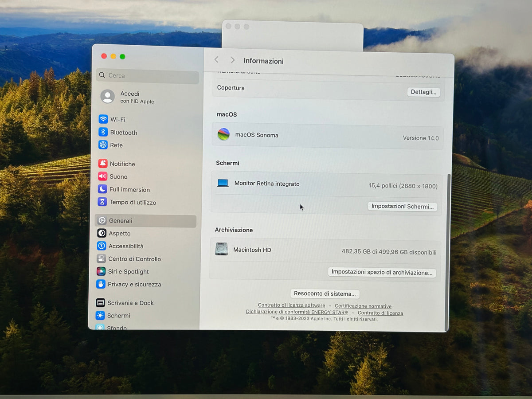Click the macOS Sonoma logo icon
Image resolution: width=532 pixels, height=399 pixels.
pos(223,134)
